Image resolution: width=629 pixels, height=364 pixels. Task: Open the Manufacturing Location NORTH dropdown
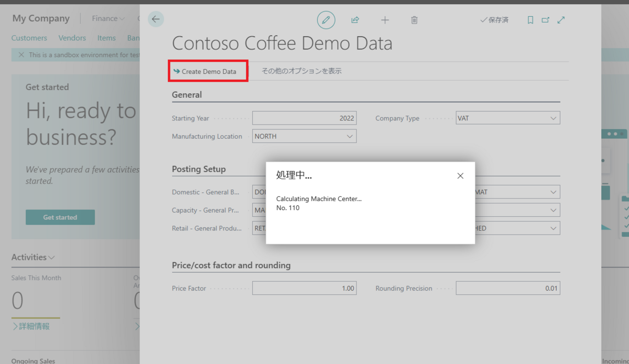click(x=350, y=136)
